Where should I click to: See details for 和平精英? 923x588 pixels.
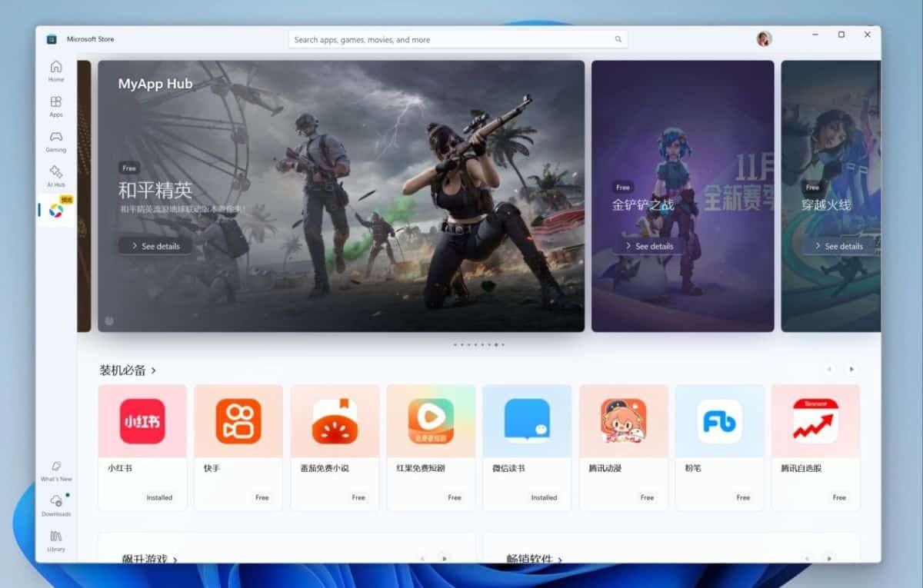pos(155,246)
